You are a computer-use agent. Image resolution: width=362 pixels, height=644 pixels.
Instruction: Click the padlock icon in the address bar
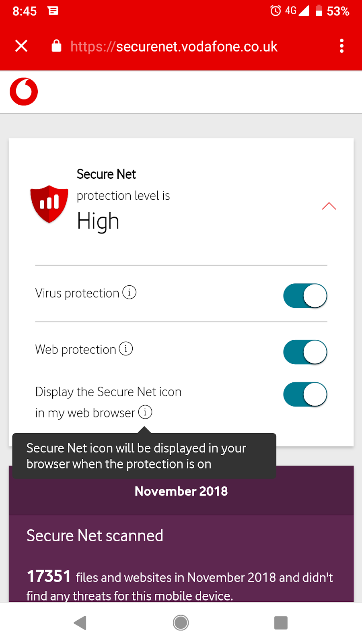pyautogui.click(x=56, y=46)
